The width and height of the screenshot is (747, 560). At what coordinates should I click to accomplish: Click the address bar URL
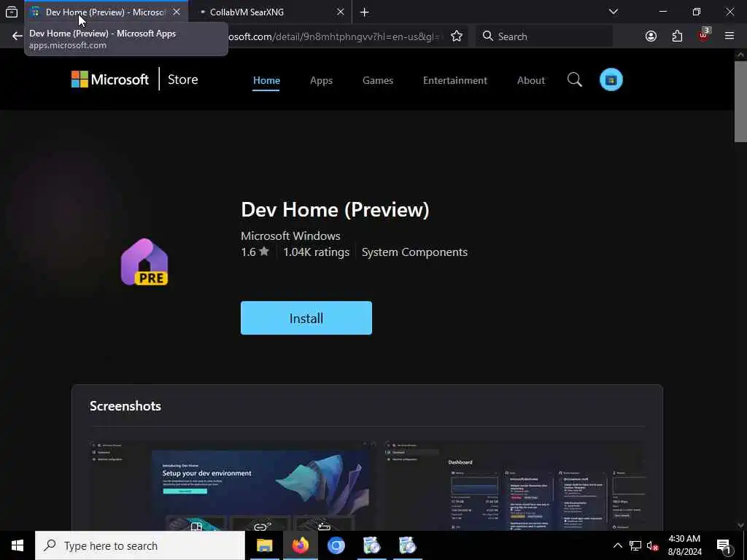[x=333, y=36]
